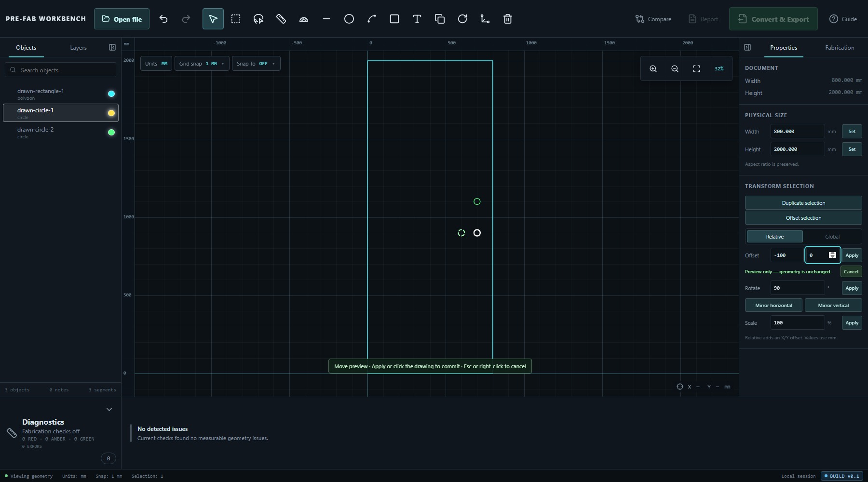Open the Snap To dropdown
Viewport: 868px width, 482px height.
coord(256,64)
